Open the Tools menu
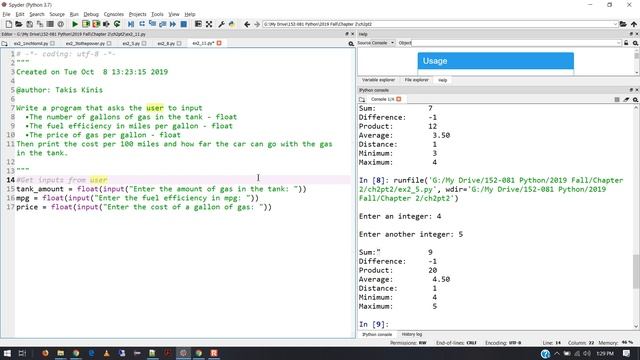640x360 pixels. pyautogui.click(x=157, y=14)
